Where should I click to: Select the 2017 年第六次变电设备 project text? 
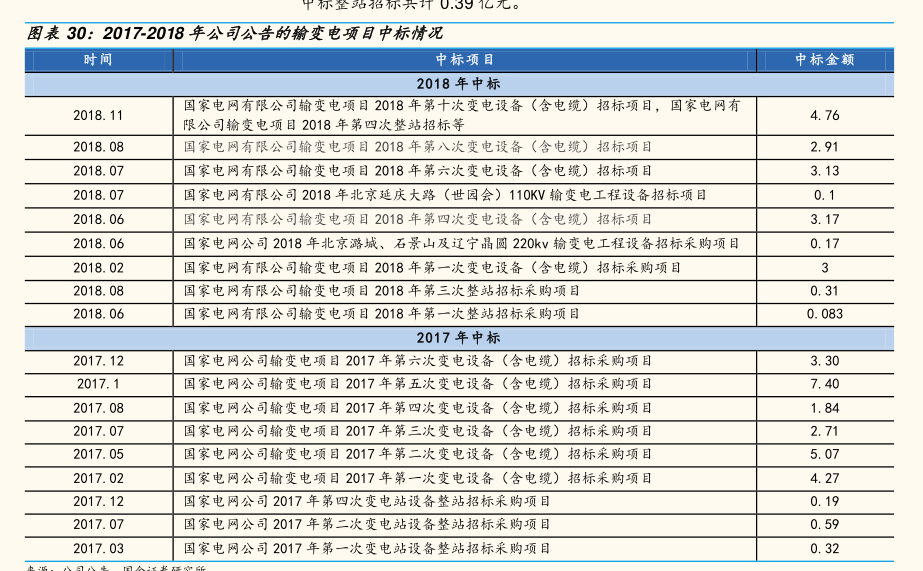pos(418,361)
